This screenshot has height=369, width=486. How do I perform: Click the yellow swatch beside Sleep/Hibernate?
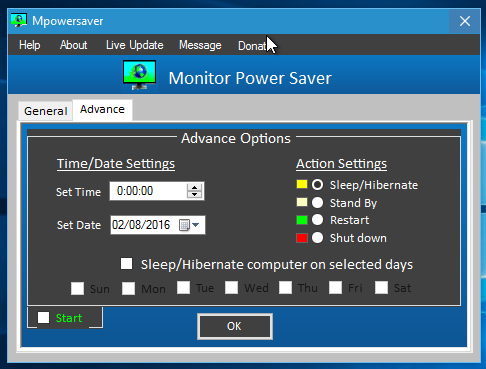[302, 184]
